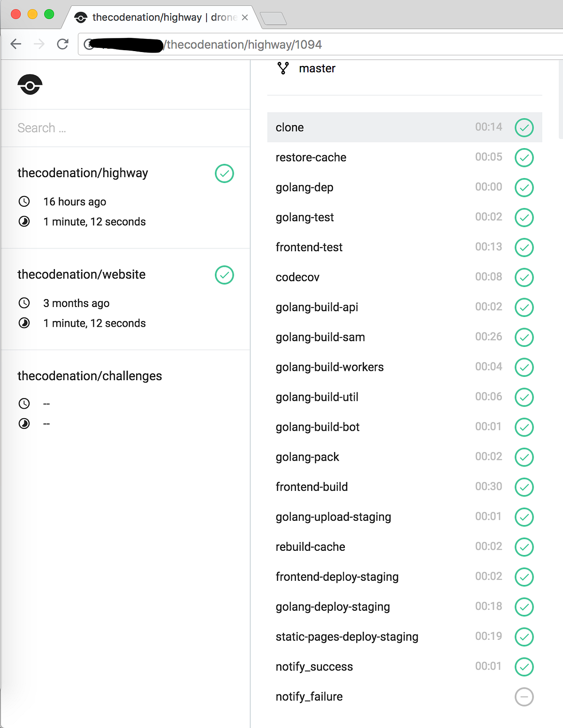The height and width of the screenshot is (728, 563).
Task: Expand the thecodenation/challenges repository entry
Action: point(89,375)
